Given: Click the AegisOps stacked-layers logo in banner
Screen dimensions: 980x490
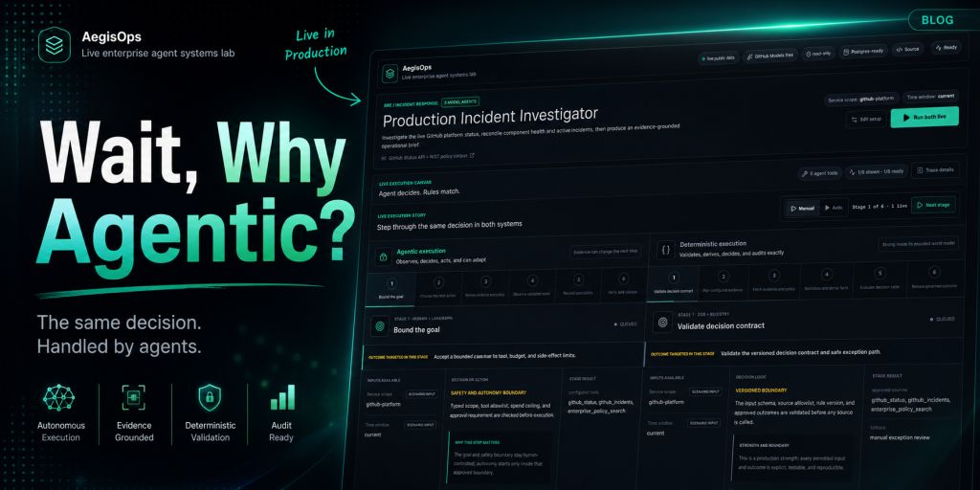Looking at the screenshot, I should pyautogui.click(x=55, y=45).
